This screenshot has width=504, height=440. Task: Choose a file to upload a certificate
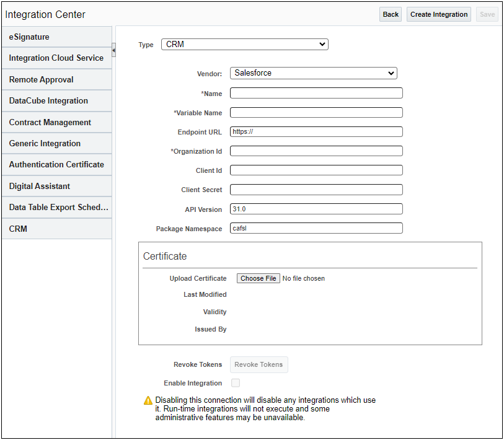tap(258, 278)
